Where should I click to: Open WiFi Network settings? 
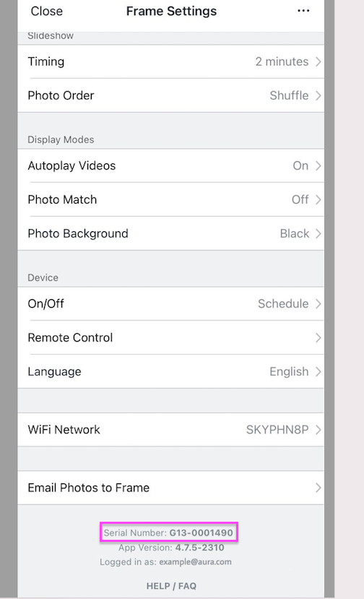coord(170,430)
